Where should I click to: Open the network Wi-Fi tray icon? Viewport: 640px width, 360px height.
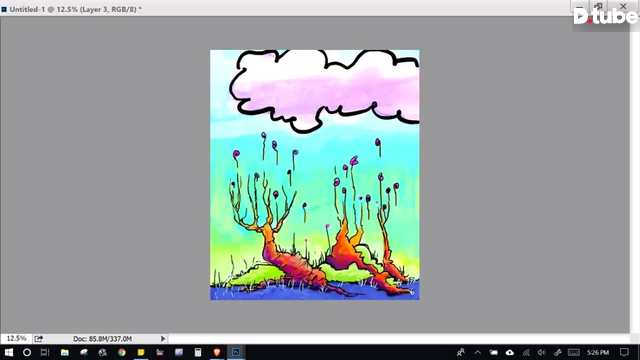click(526, 352)
